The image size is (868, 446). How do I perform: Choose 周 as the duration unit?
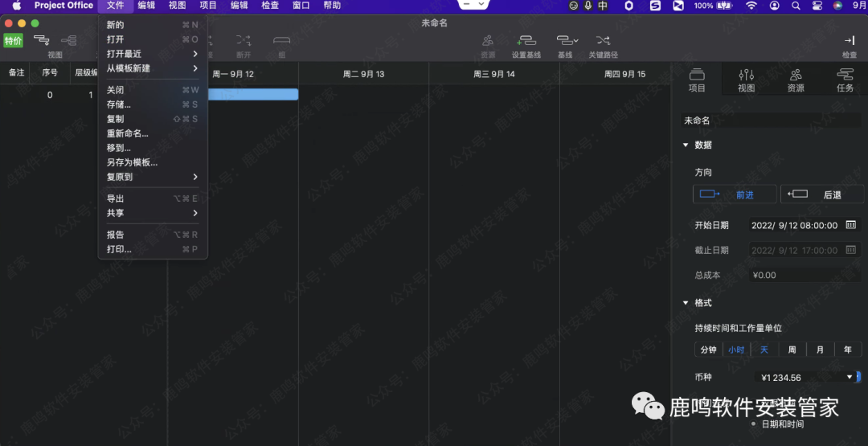click(792, 350)
